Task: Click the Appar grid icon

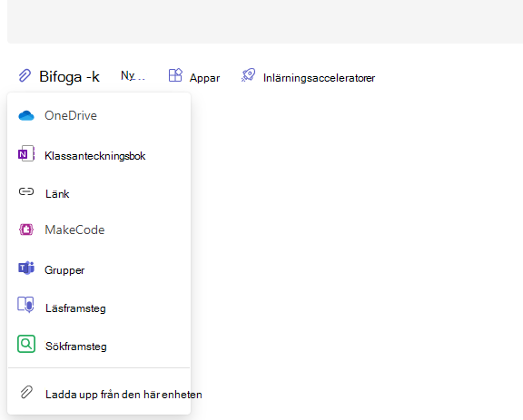Action: [x=175, y=75]
